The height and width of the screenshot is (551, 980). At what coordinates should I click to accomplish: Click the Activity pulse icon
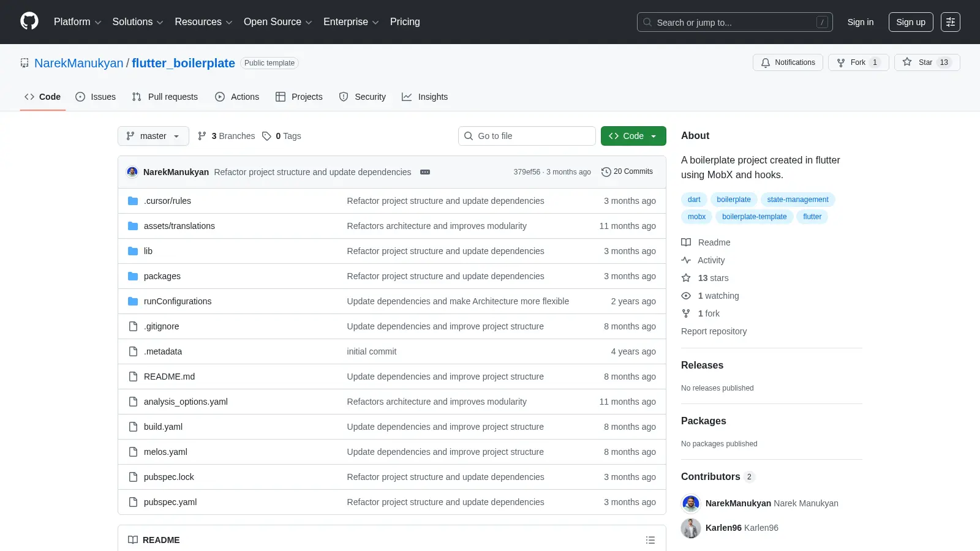[x=686, y=260]
